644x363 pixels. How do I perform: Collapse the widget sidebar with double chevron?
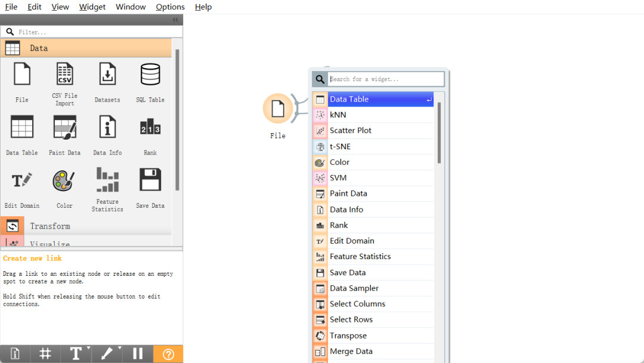175,20
